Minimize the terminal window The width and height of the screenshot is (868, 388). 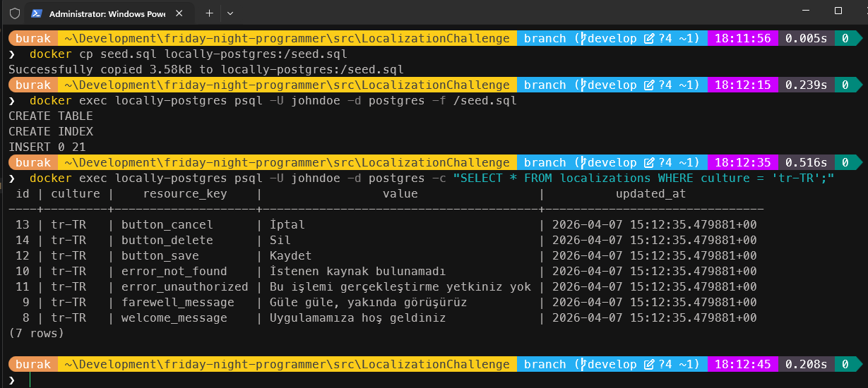[x=807, y=11]
